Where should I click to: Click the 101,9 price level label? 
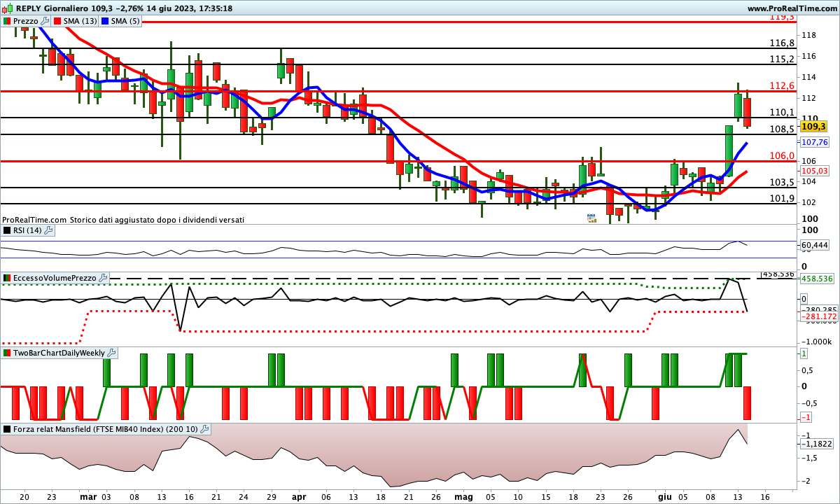pos(781,199)
